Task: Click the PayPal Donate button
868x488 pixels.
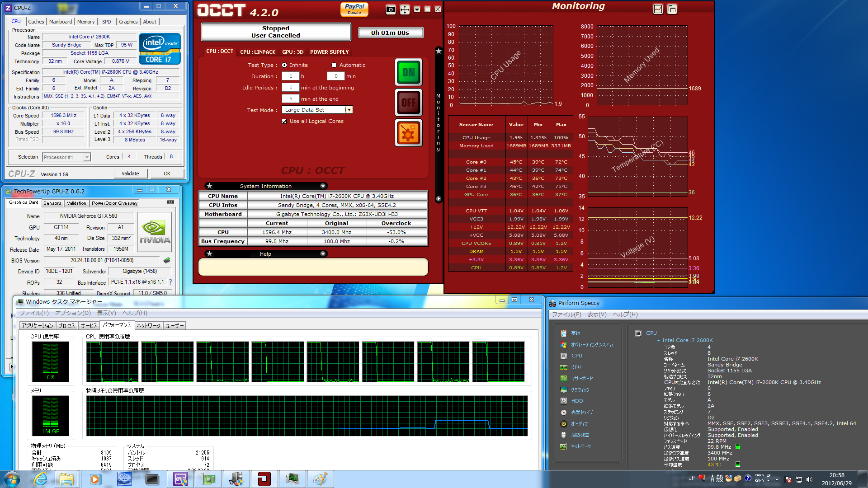Action: coord(354,9)
